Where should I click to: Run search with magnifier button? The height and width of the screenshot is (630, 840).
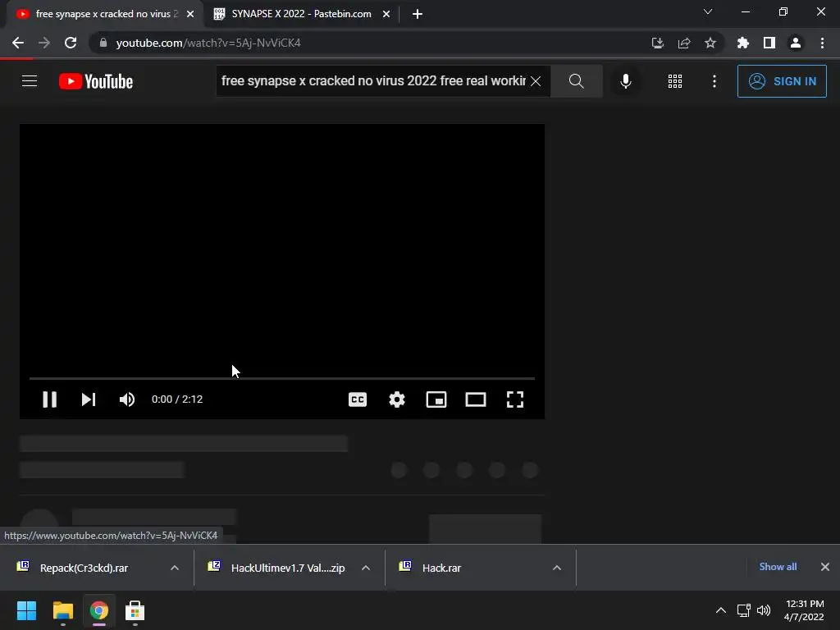577,81
